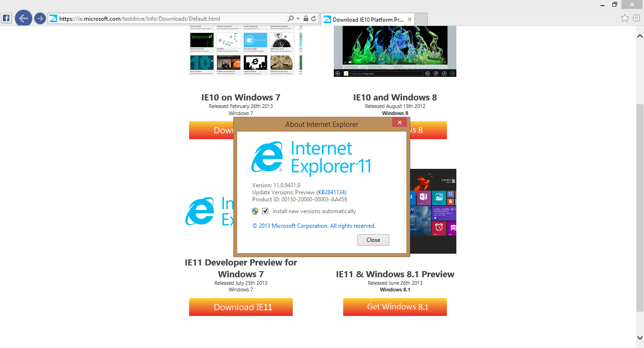Open the Microsoft Corporation copyright link
The image size is (644, 348).
[x=314, y=226]
